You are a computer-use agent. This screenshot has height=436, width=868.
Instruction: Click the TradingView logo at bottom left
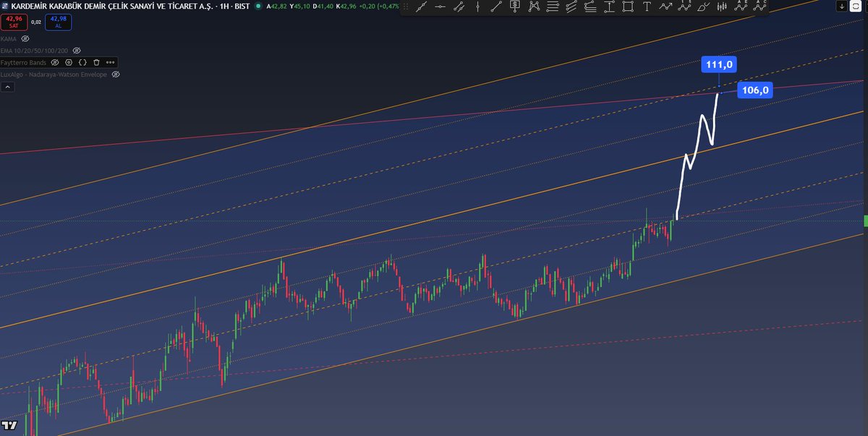(10, 424)
